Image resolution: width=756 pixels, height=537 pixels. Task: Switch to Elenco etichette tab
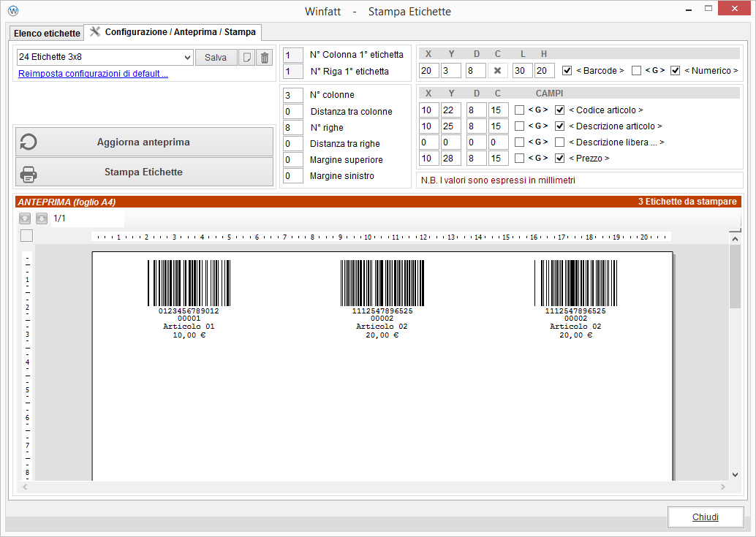(x=47, y=33)
